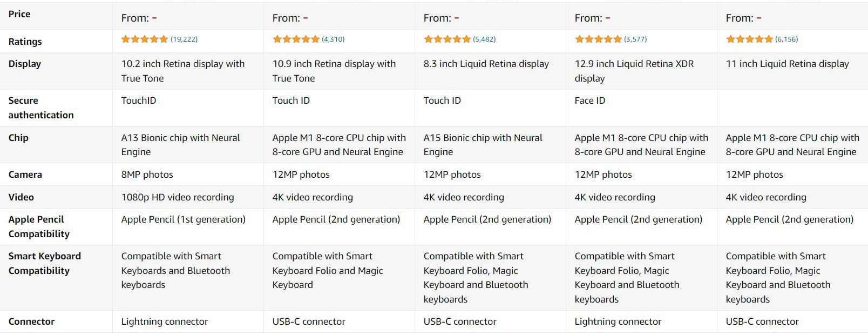This screenshot has height=335, width=868.
Task: Click the star rating icon beside 3,577 reviews
Action: pyautogui.click(x=598, y=39)
